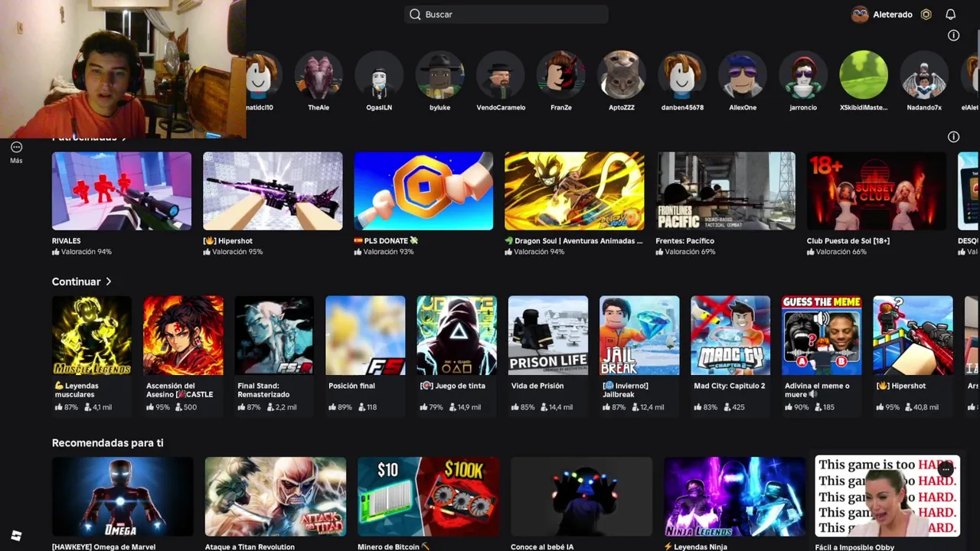Open the Robux hexagon icon
This screenshot has height=551, width=980.
(926, 15)
